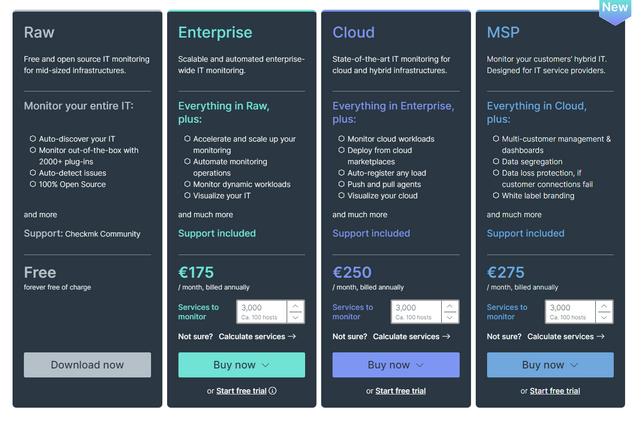Screen dimensions: 640x433
Task: Click the info icon beside Enterprise free trial
Action: tap(273, 391)
